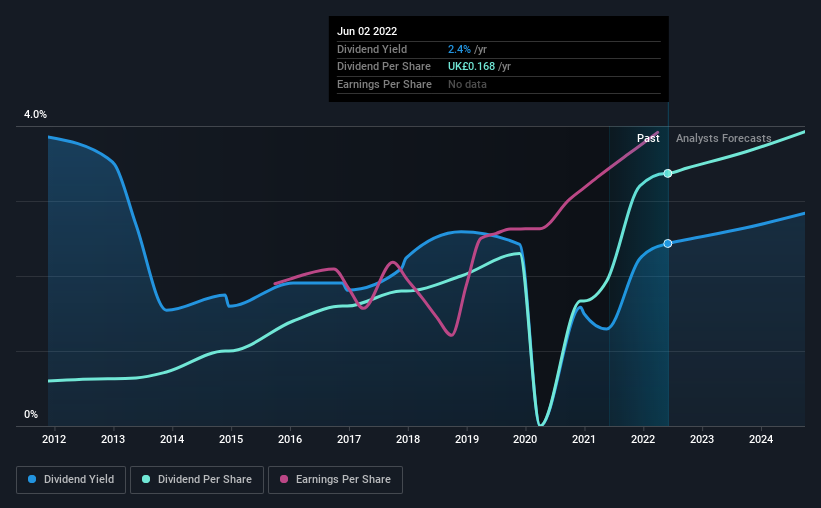Click the Past region label
This screenshot has width=821, height=508.
(x=648, y=138)
